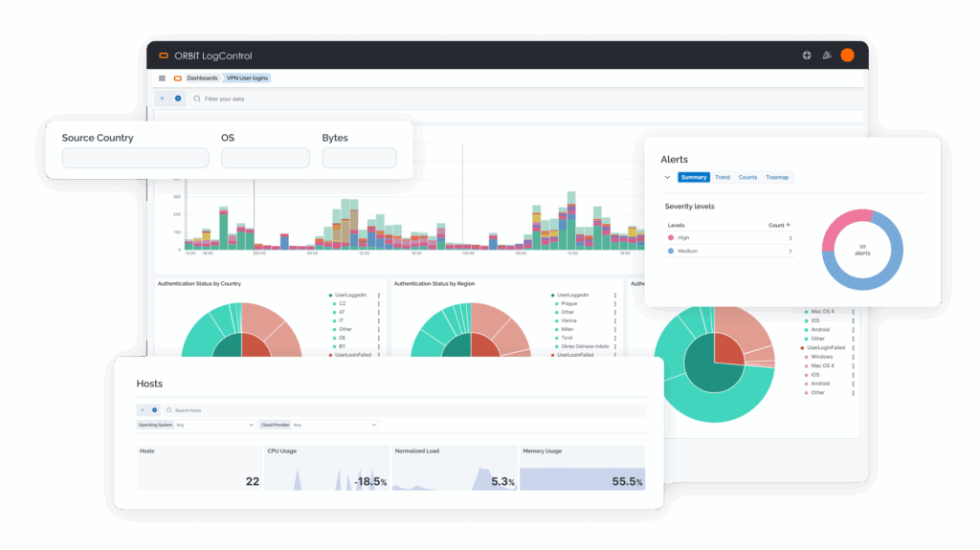Open the news feed notifications icon
The height and width of the screenshot is (550, 980).
(827, 55)
